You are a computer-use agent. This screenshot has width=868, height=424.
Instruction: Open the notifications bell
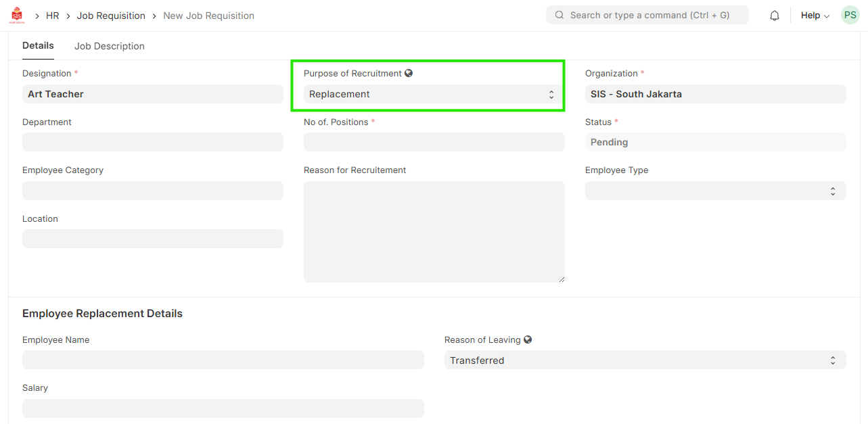coord(775,16)
